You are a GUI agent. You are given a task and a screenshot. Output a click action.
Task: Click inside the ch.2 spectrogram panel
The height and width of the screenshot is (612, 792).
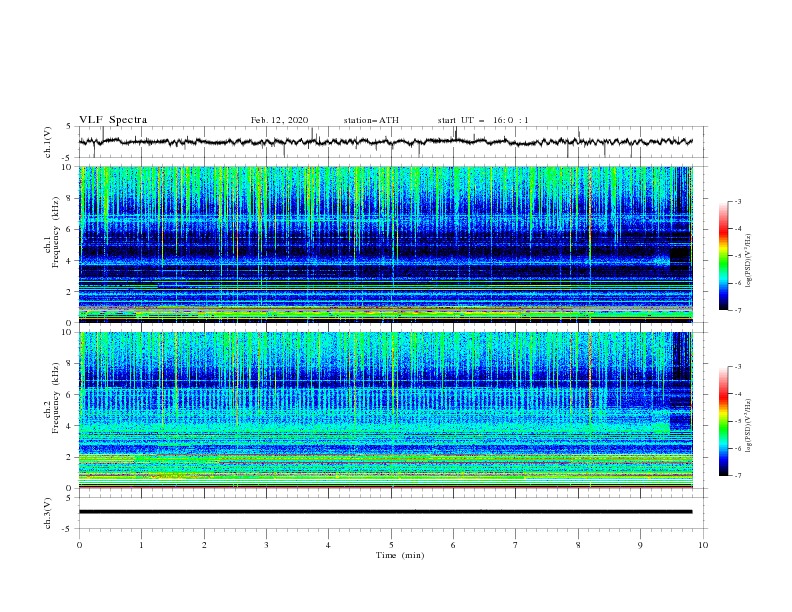tap(386, 410)
